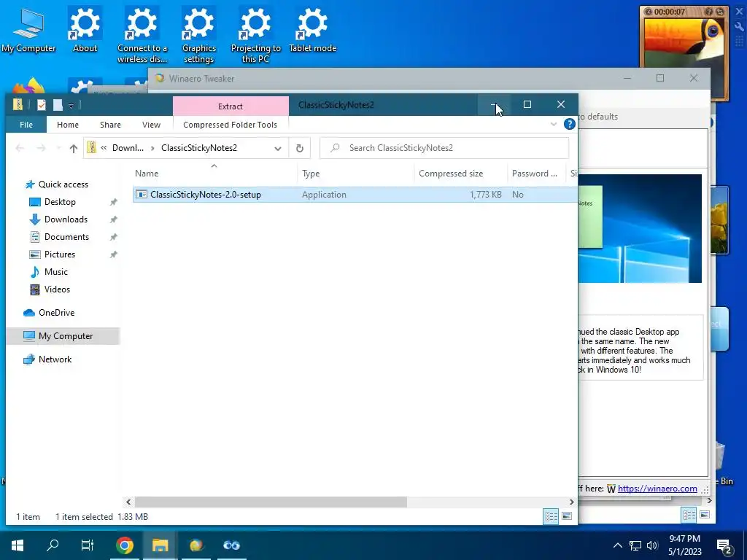The height and width of the screenshot is (560, 747).
Task: Expand the address bar history dropdown
Action: (x=278, y=149)
